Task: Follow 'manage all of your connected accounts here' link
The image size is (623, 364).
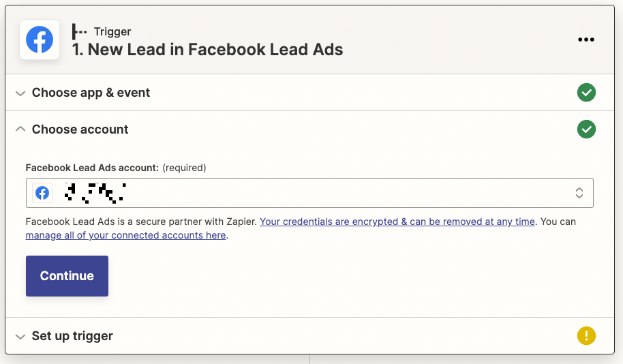Action: tap(125, 235)
